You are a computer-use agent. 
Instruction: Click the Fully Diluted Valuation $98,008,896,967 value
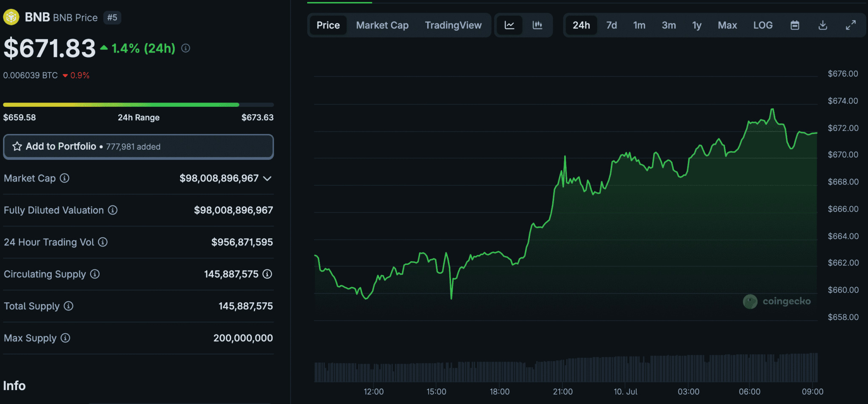pos(234,210)
